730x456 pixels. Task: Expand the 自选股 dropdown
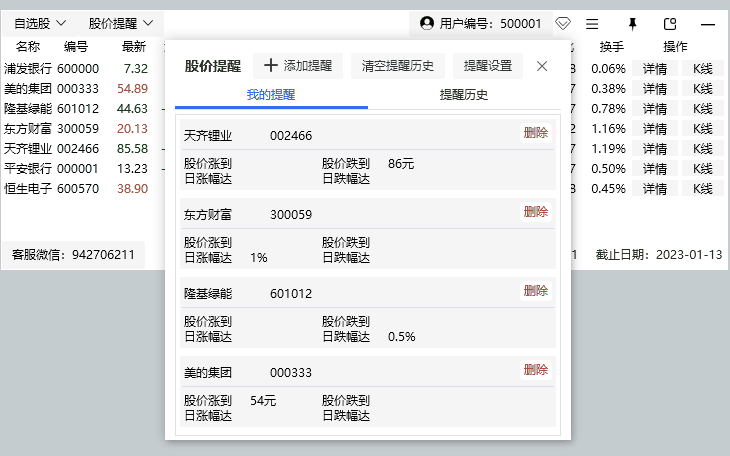click(x=40, y=23)
